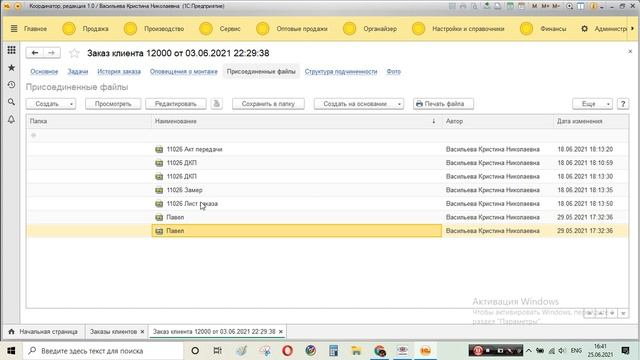This screenshot has height=360, width=640.
Task: Open the Windows Start menu
Action: [11, 351]
